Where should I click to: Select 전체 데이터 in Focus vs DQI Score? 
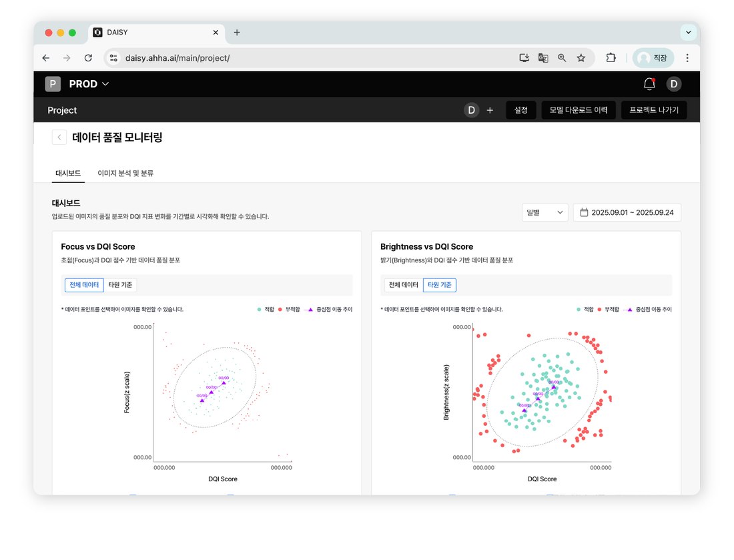(84, 285)
